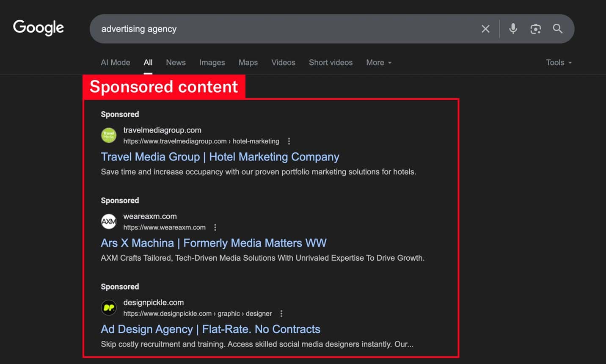Click the https://www.weareaxm.com URL
Image resolution: width=606 pixels, height=364 pixels.
pyautogui.click(x=164, y=227)
